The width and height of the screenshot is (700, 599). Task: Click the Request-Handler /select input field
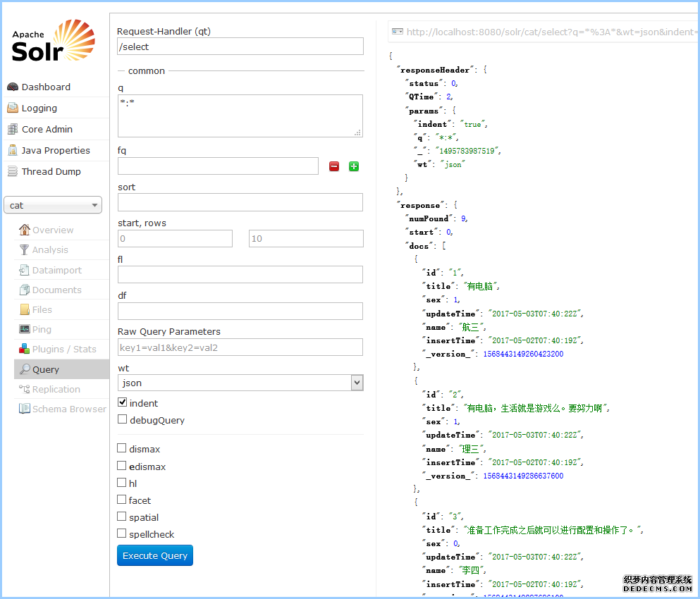[240, 47]
